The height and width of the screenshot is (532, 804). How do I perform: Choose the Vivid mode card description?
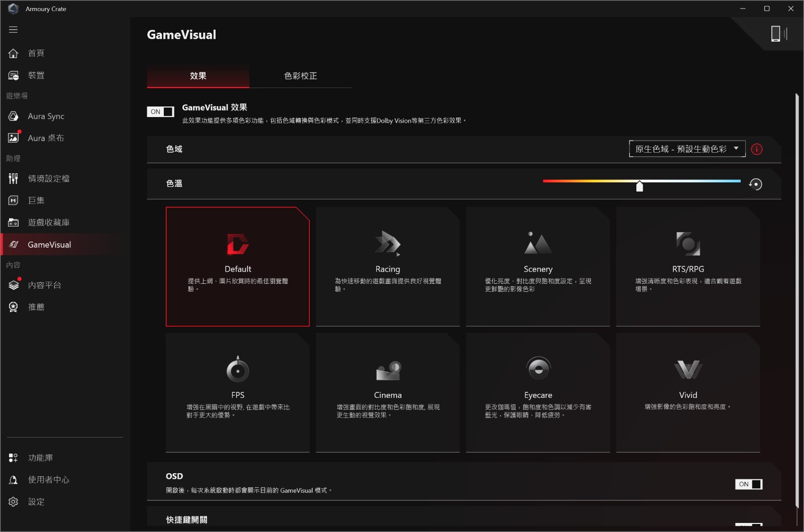(x=688, y=407)
